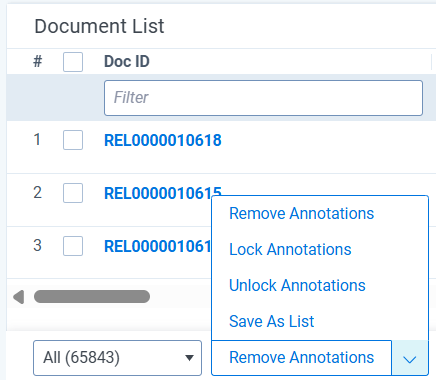Image resolution: width=436 pixels, height=380 pixels.
Task: Click row number 1
Action: pyautogui.click(x=37, y=139)
